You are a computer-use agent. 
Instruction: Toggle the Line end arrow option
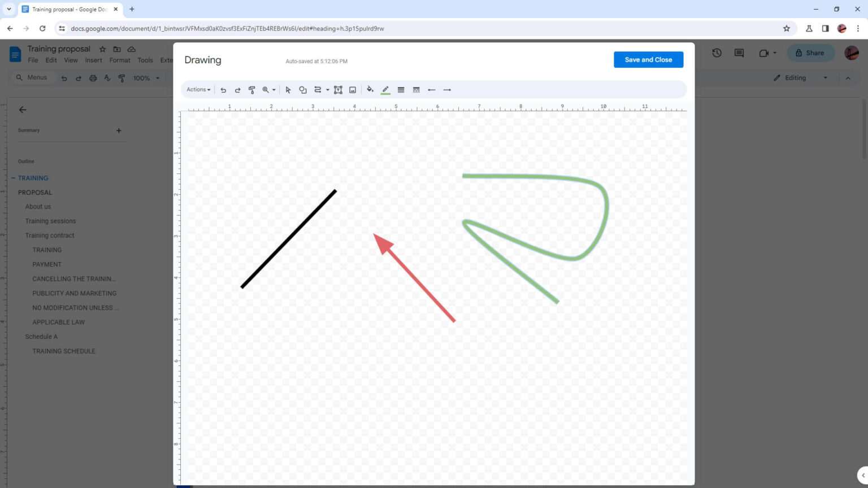pos(447,89)
